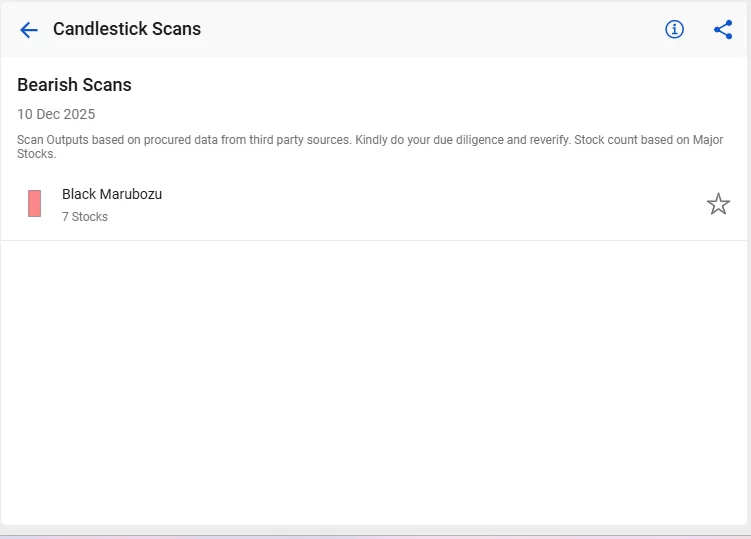Click the blank white area below the list
Viewport: 751px width, 539px height.
coord(375,380)
